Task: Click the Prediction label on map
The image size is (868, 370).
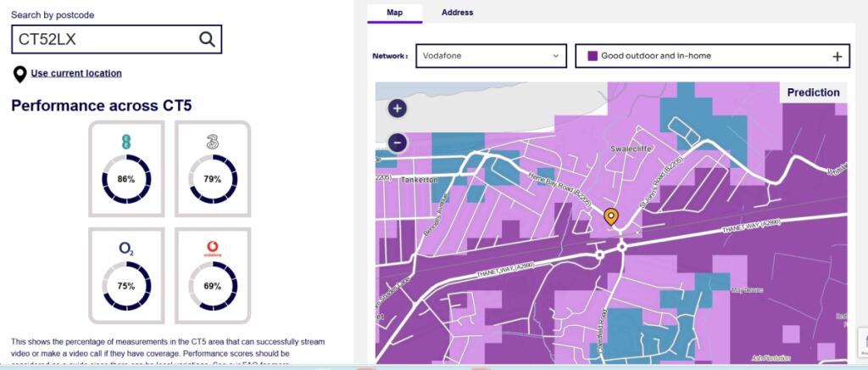Action: (813, 92)
